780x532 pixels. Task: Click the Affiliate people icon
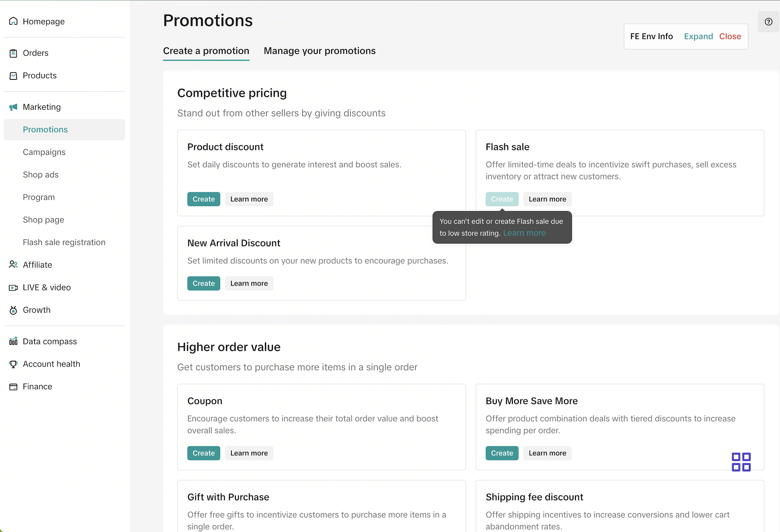pos(13,265)
